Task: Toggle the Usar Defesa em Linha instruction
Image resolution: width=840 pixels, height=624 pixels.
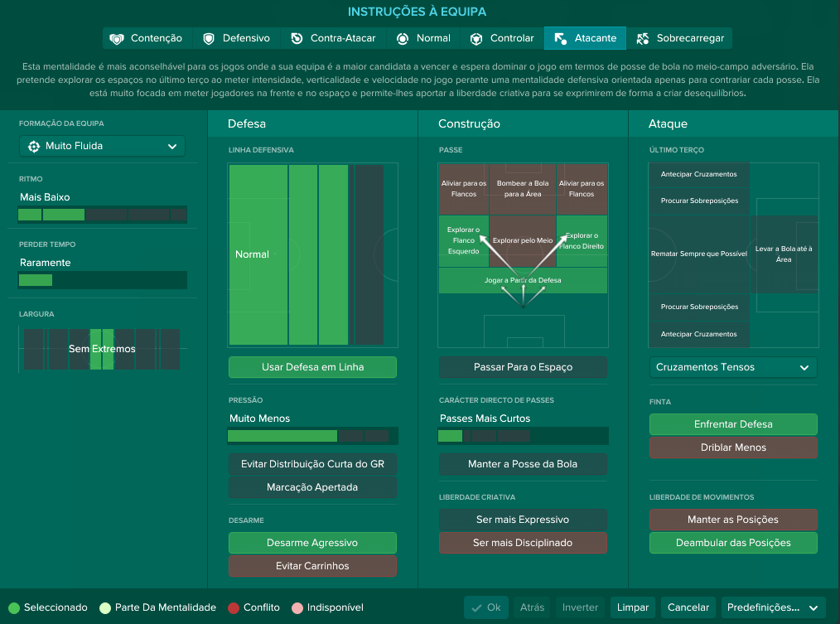Action: click(x=312, y=367)
